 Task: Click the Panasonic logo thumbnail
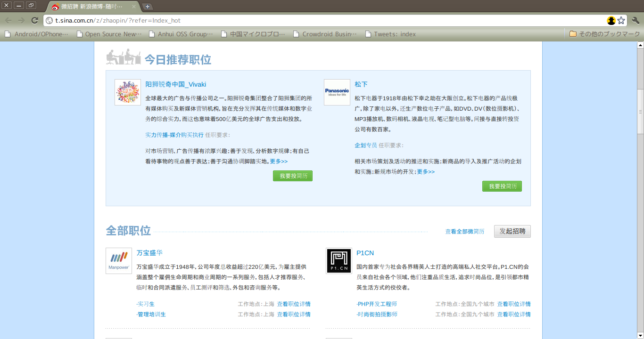[337, 92]
